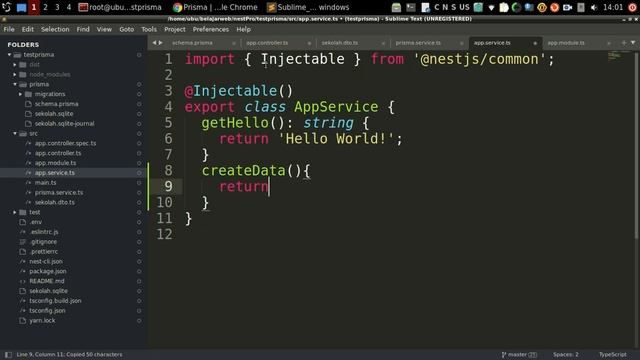This screenshot has height=360, width=640.
Task: Close the app.controller.ts tab
Action: 309,43
